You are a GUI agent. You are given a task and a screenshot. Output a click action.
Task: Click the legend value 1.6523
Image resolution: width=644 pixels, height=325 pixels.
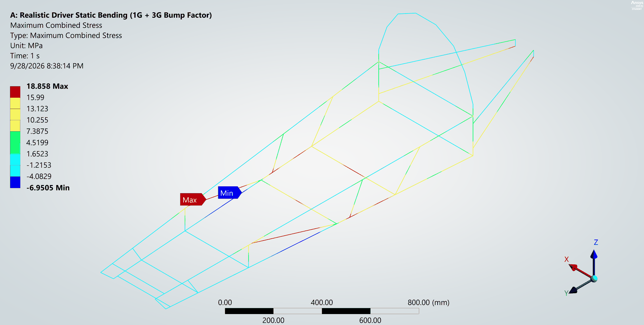click(37, 154)
